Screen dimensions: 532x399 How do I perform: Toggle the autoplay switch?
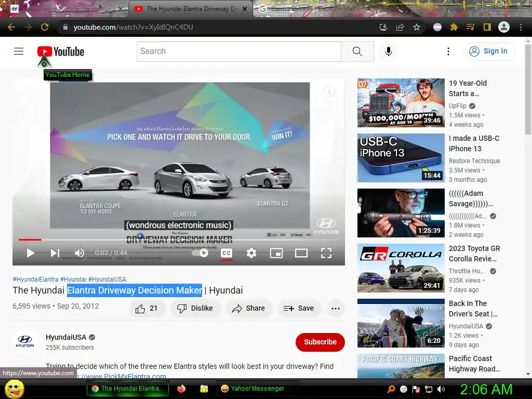pyautogui.click(x=201, y=253)
